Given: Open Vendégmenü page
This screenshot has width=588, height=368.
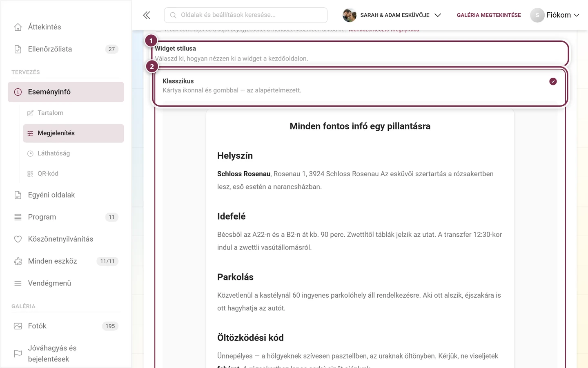Looking at the screenshot, I should point(66,283).
